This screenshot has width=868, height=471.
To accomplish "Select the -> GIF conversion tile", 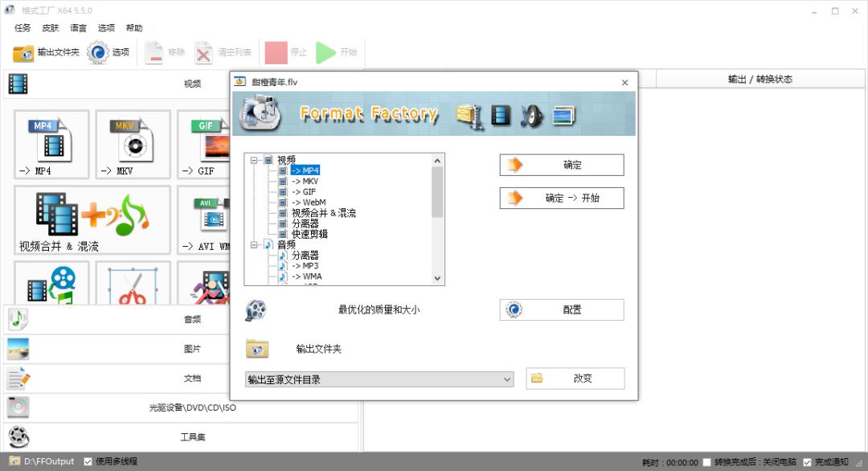I will click(x=203, y=145).
